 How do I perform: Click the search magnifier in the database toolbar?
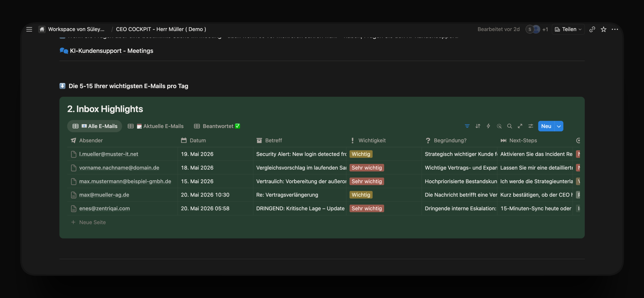point(510,126)
